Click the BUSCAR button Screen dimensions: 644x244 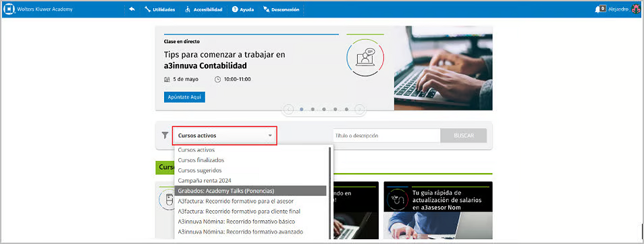[x=464, y=135]
